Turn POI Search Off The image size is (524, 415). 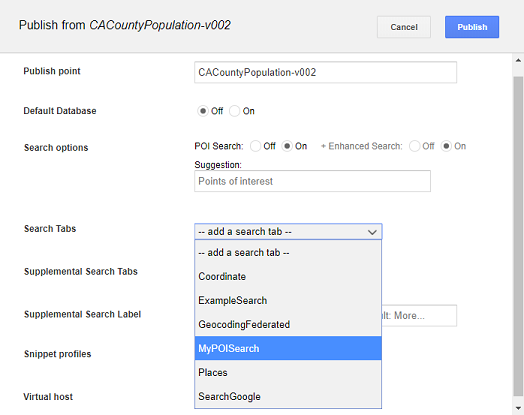click(255, 146)
